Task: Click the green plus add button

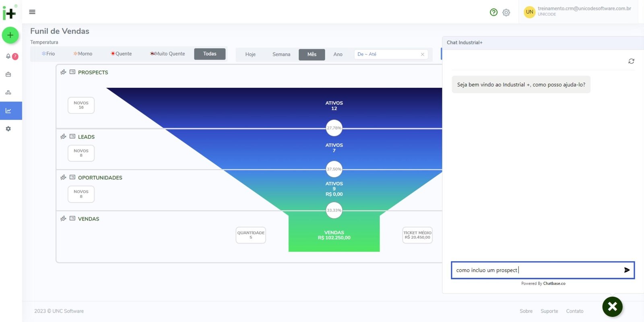Action: [10, 35]
